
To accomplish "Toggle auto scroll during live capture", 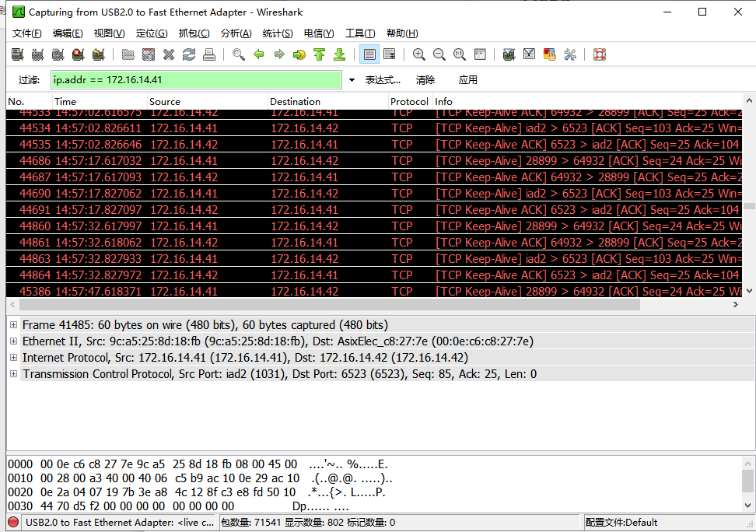I will (390, 54).
